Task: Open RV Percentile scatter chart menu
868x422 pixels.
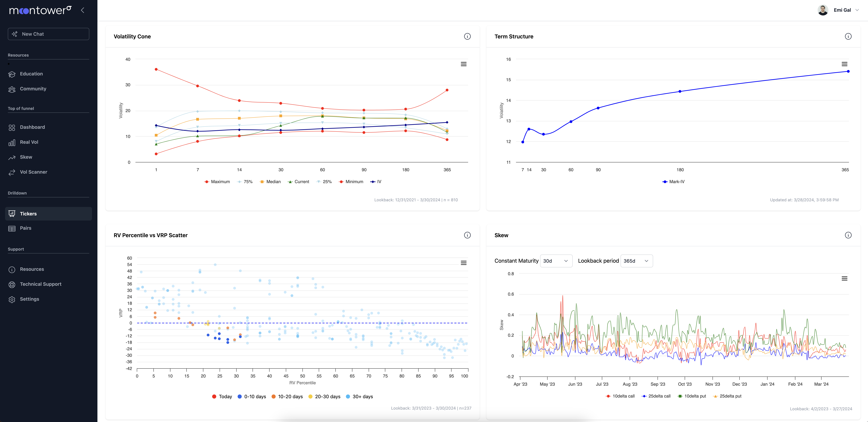Action: tap(463, 263)
